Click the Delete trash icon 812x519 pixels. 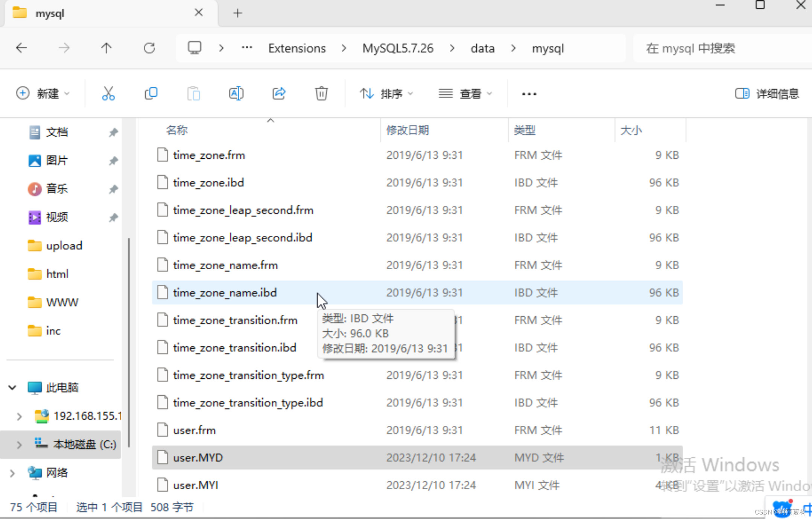(321, 93)
